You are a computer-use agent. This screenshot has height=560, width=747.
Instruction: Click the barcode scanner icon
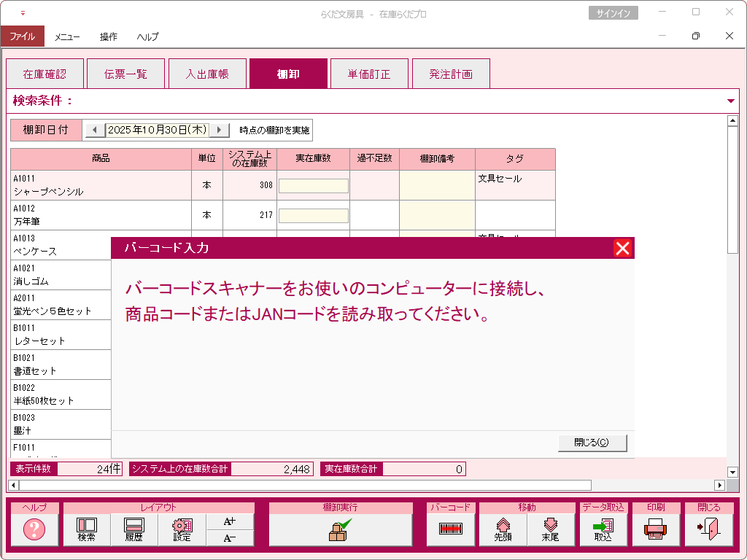pos(451,529)
